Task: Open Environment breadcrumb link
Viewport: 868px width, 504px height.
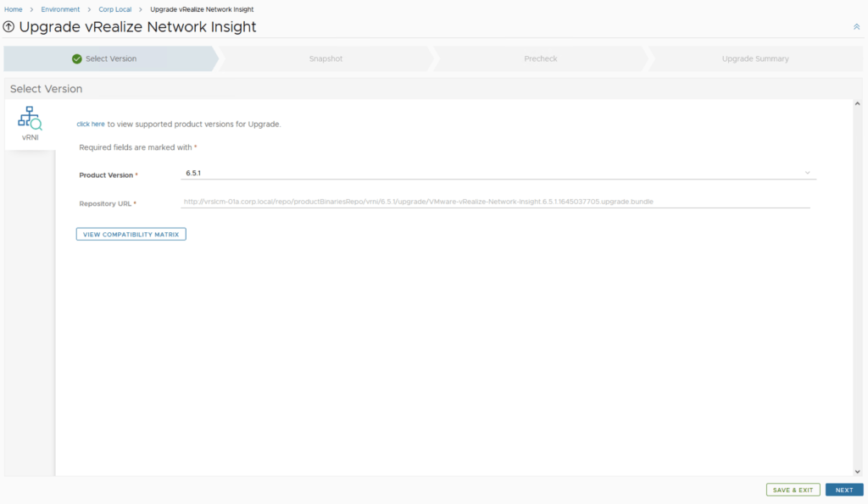Action: (x=60, y=9)
